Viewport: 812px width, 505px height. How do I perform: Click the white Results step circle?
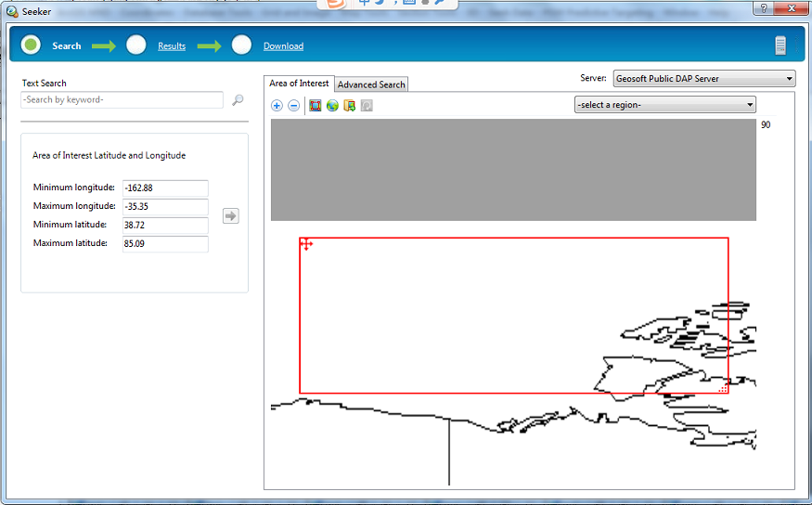[x=136, y=45]
